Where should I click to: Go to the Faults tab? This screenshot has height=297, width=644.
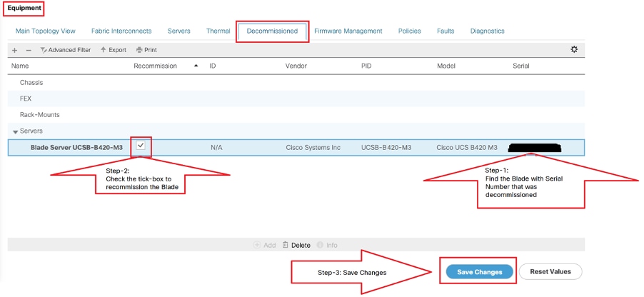point(446,31)
